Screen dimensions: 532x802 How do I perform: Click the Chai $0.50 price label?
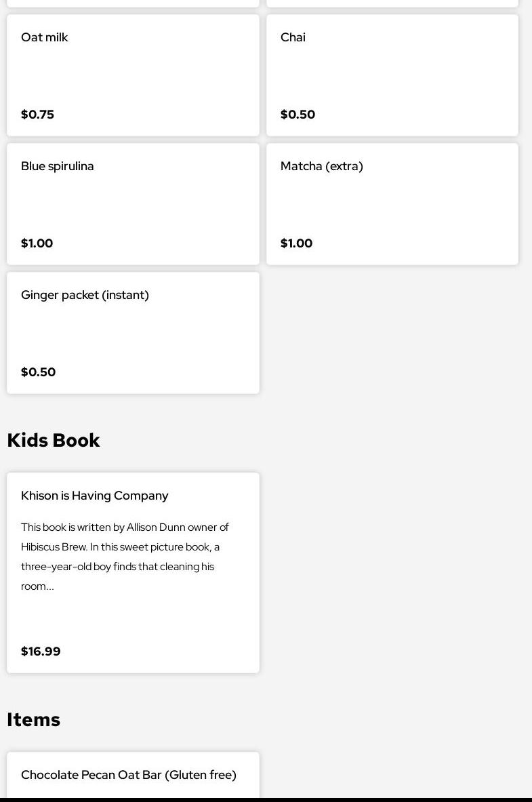pos(298,115)
